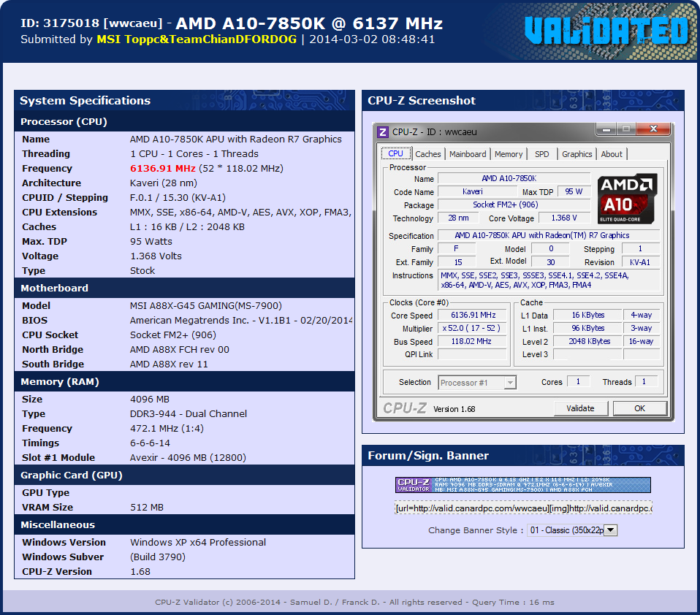Expand the Change Banner Style dropdown
Viewport: 700px width, 615px height.
573,530
